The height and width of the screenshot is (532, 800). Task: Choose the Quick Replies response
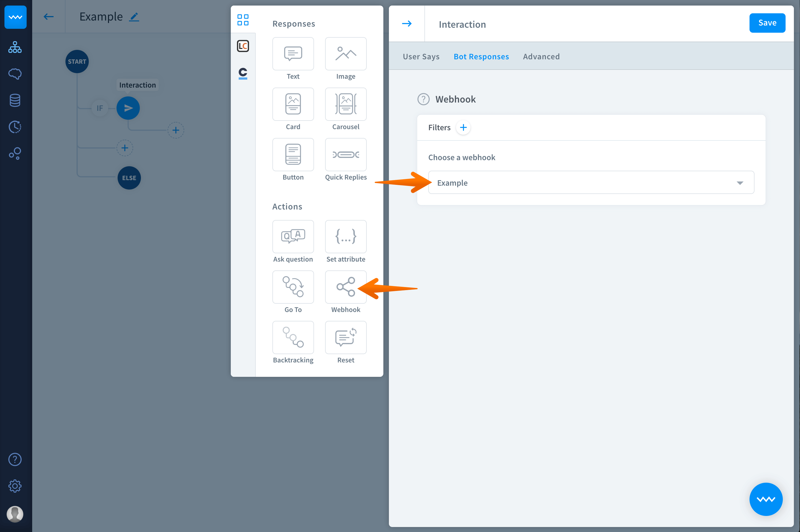pyautogui.click(x=345, y=155)
